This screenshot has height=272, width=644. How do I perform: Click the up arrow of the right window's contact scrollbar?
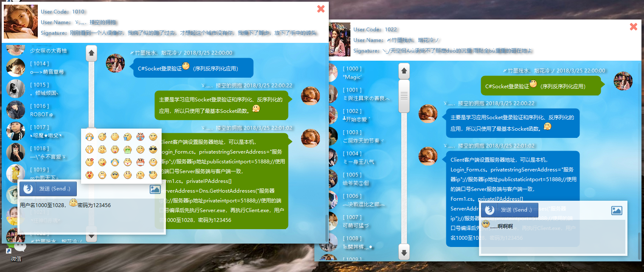(x=404, y=71)
